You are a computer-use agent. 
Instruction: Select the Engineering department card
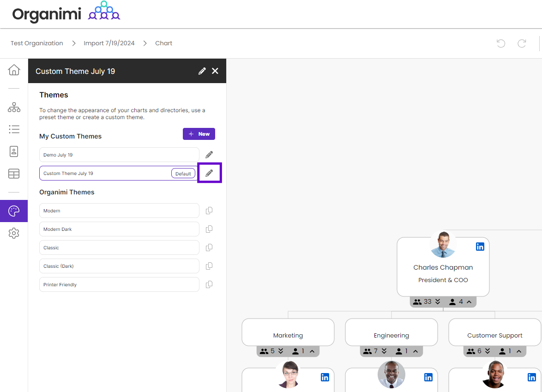[x=391, y=332]
